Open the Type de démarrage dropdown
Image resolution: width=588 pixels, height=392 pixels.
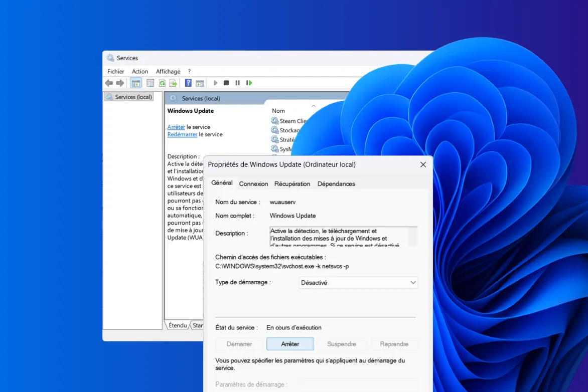(x=358, y=283)
